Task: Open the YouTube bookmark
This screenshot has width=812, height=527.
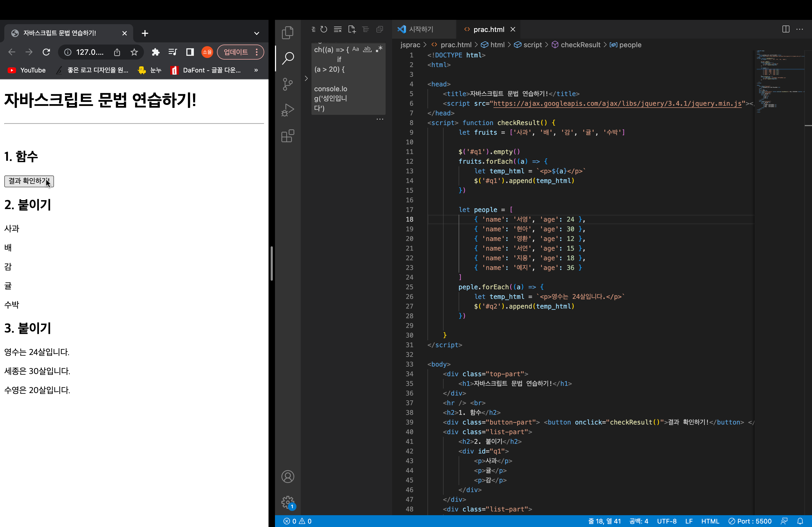Action: click(27, 70)
